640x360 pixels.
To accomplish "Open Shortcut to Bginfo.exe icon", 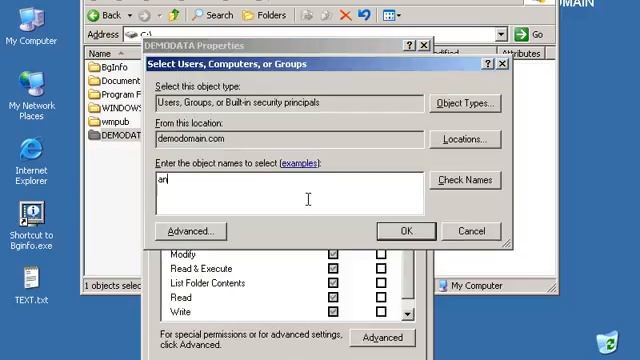I will (x=31, y=225).
